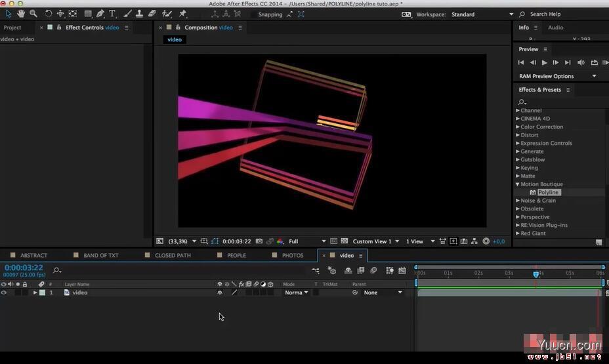Open the Normal blending mode dropdown
This screenshot has width=609, height=364.
pyautogui.click(x=296, y=293)
